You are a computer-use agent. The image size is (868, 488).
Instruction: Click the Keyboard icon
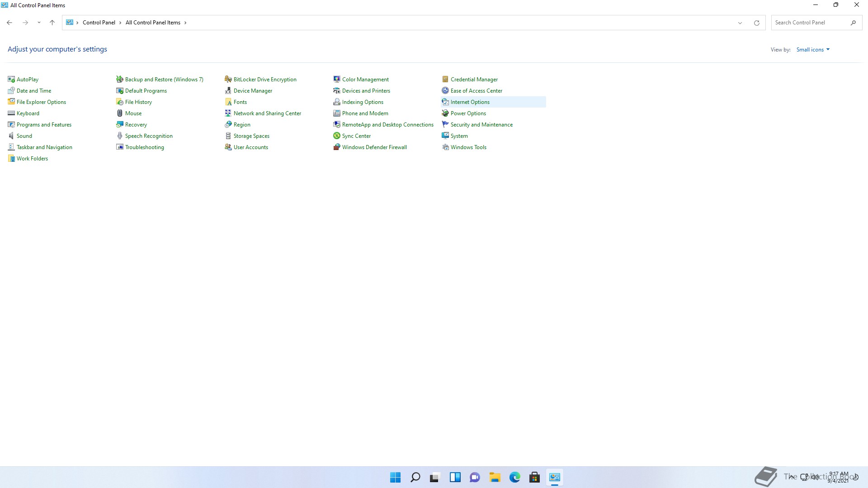[x=11, y=113]
